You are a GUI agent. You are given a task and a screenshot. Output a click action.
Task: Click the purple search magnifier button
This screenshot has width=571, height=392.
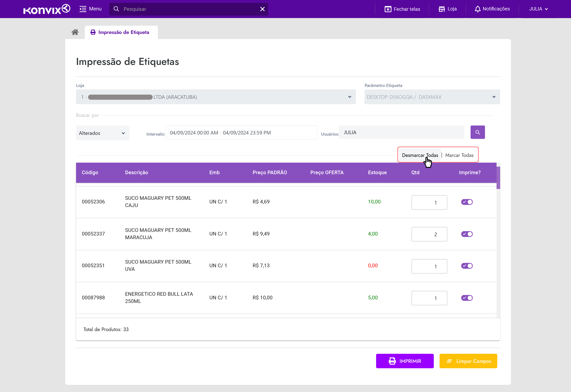[477, 132]
